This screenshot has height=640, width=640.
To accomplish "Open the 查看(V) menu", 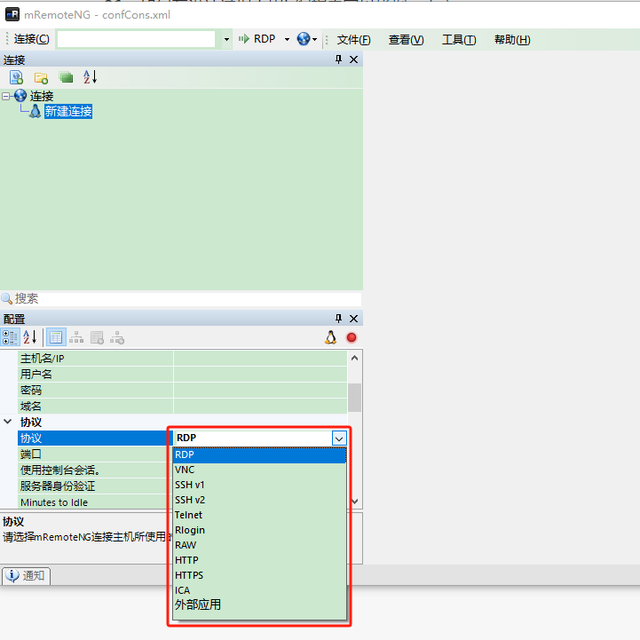I will click(x=406, y=40).
